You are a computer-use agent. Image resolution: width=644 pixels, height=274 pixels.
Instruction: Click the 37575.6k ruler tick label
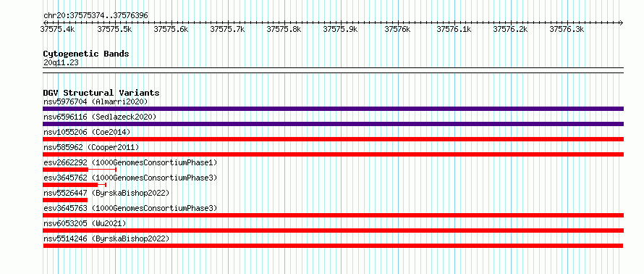point(171,29)
